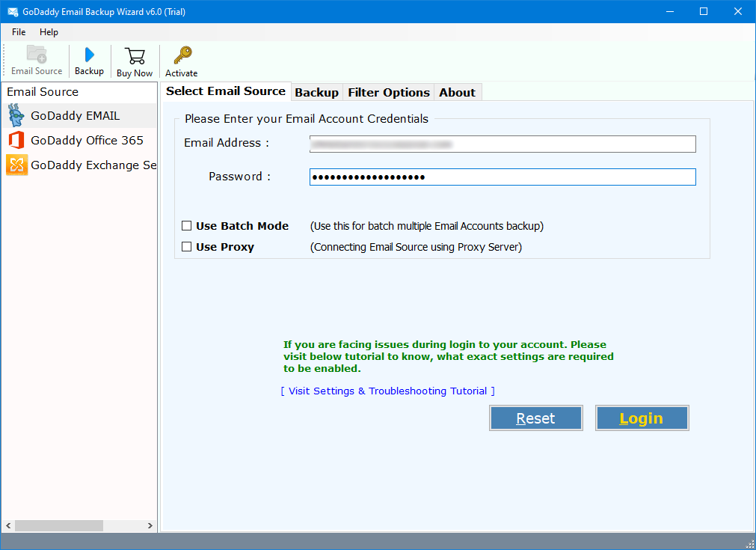Viewport: 756px width, 550px height.
Task: Click the Email Source panel header
Action: point(43,91)
